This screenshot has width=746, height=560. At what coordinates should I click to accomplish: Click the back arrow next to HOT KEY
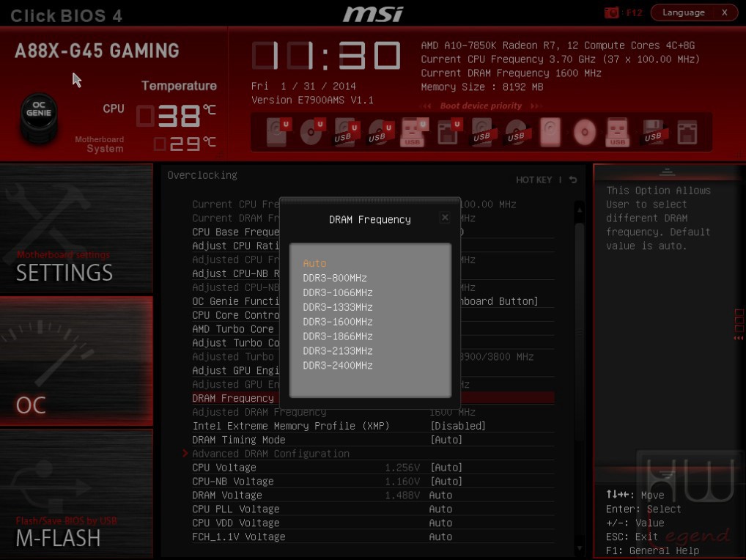point(573,180)
